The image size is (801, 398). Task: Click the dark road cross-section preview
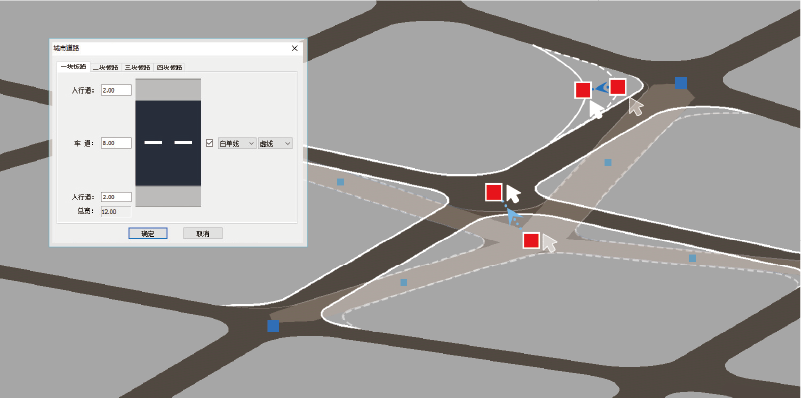tap(168, 143)
